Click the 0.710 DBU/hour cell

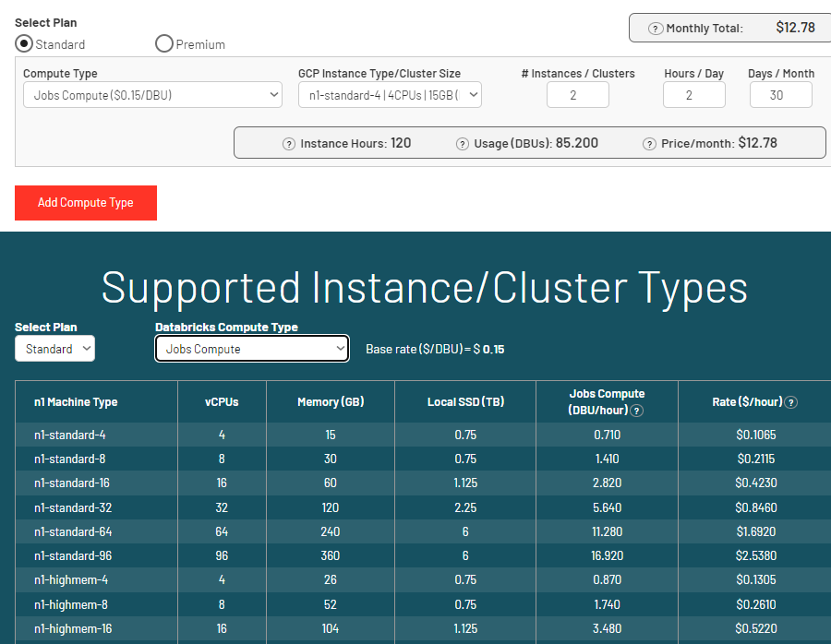coord(607,435)
